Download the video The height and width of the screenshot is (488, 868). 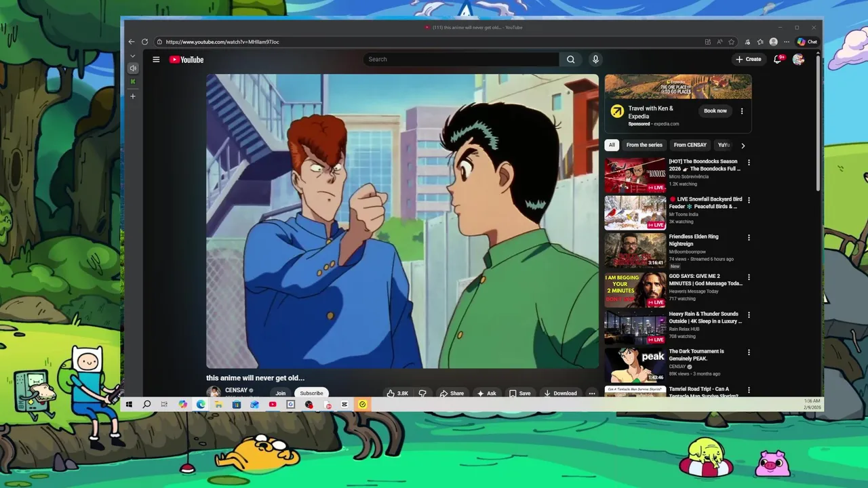click(560, 393)
